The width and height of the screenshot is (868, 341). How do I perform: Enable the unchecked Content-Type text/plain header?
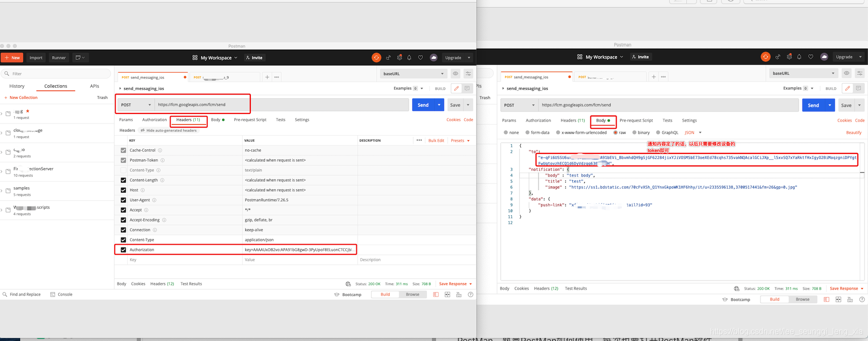pos(123,170)
